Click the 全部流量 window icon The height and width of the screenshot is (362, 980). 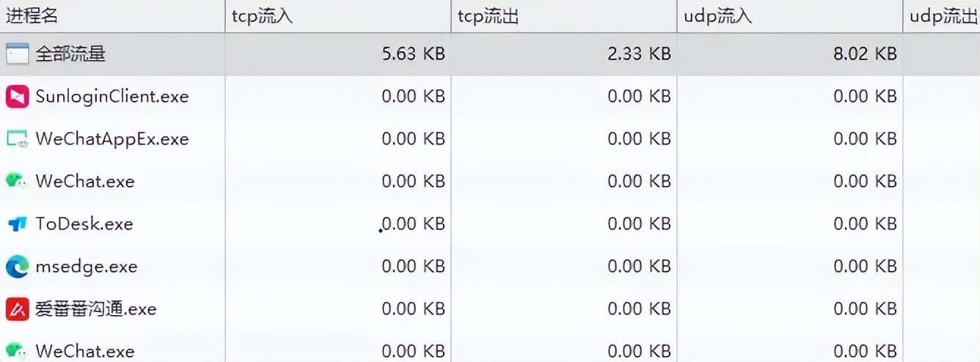17,53
